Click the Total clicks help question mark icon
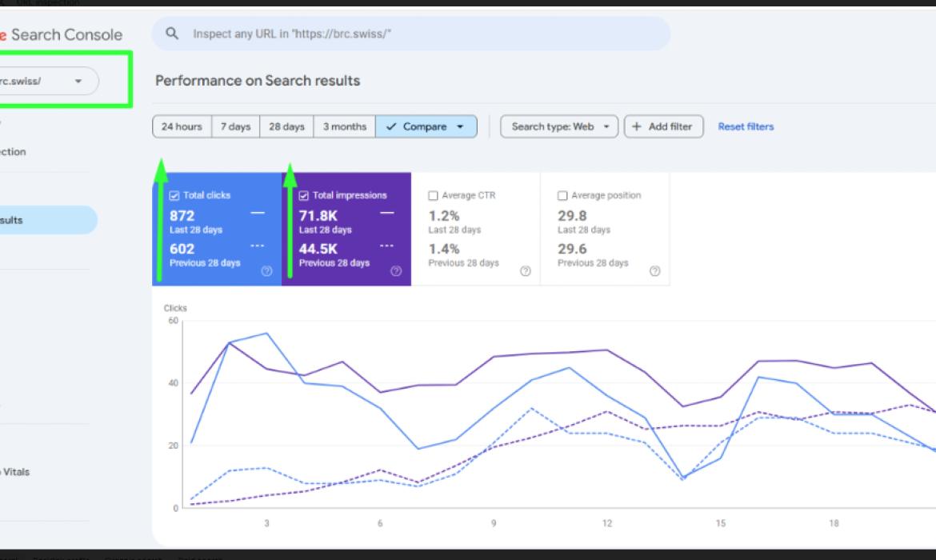This screenshot has width=936, height=560. click(266, 271)
